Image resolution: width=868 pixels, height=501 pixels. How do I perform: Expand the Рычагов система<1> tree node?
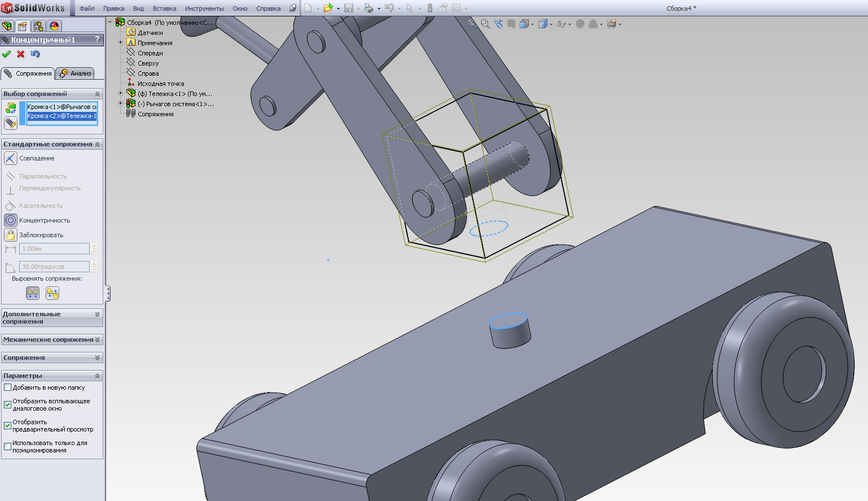tap(120, 103)
